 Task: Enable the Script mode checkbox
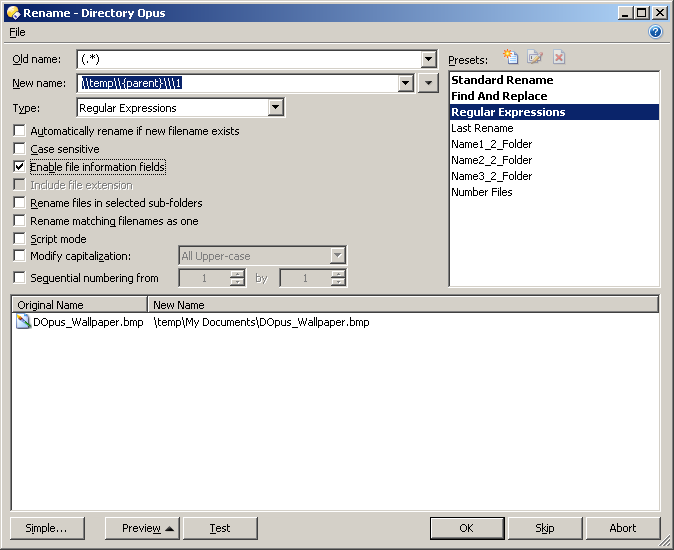point(20,239)
